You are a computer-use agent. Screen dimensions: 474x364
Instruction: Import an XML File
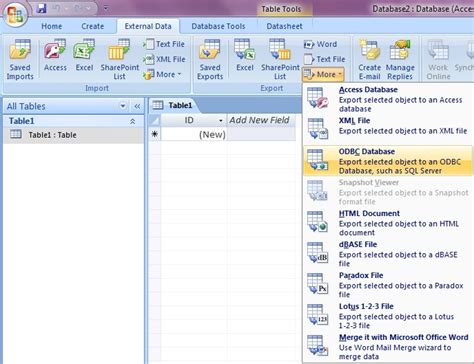[x=164, y=59]
